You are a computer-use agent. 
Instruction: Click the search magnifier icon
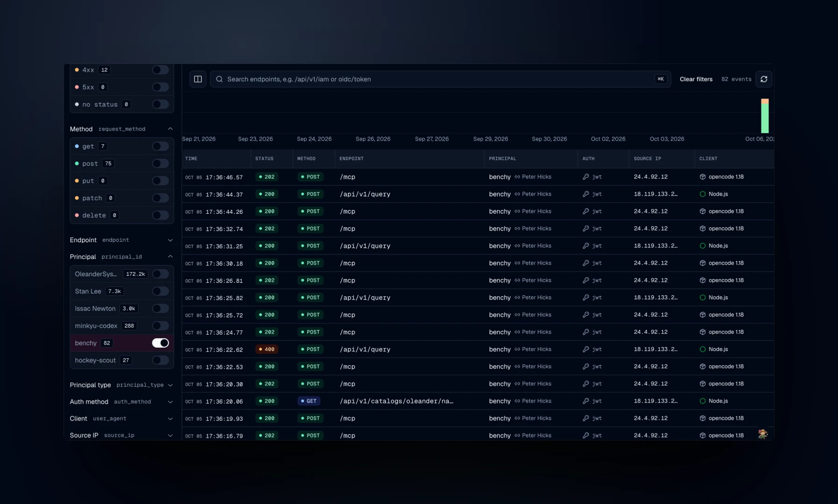click(219, 79)
